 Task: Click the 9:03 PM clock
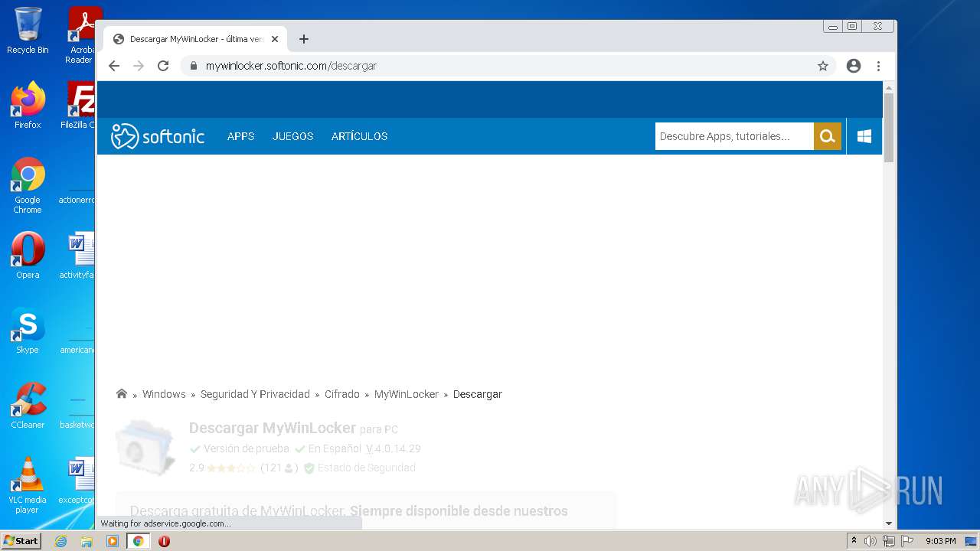(x=941, y=541)
